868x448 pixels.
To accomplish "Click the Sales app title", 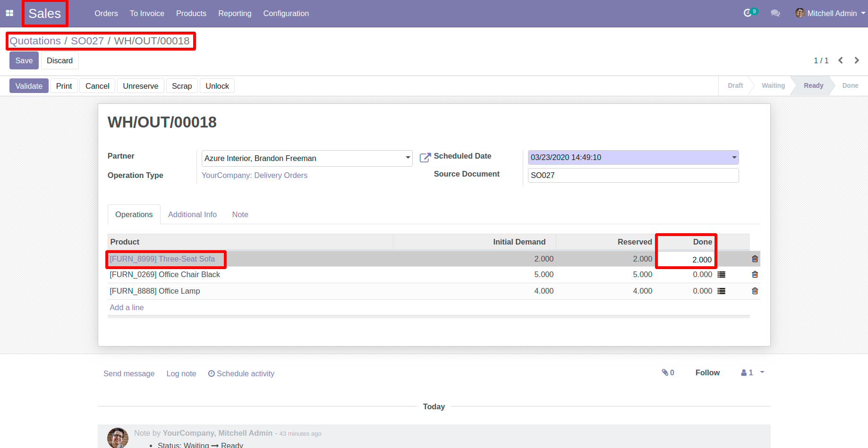I will 45,13.
